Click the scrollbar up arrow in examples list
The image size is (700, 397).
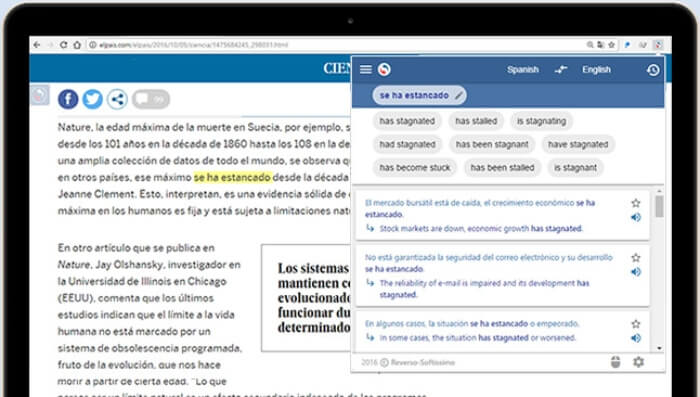point(659,191)
